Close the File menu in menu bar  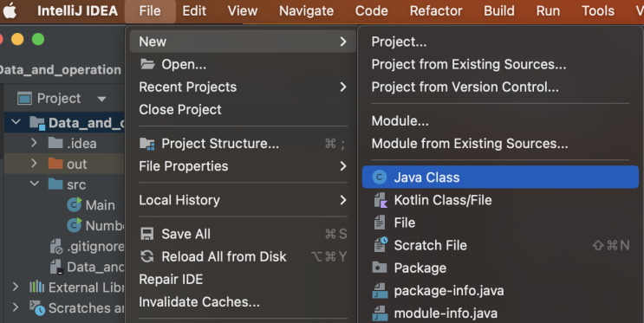click(x=150, y=10)
